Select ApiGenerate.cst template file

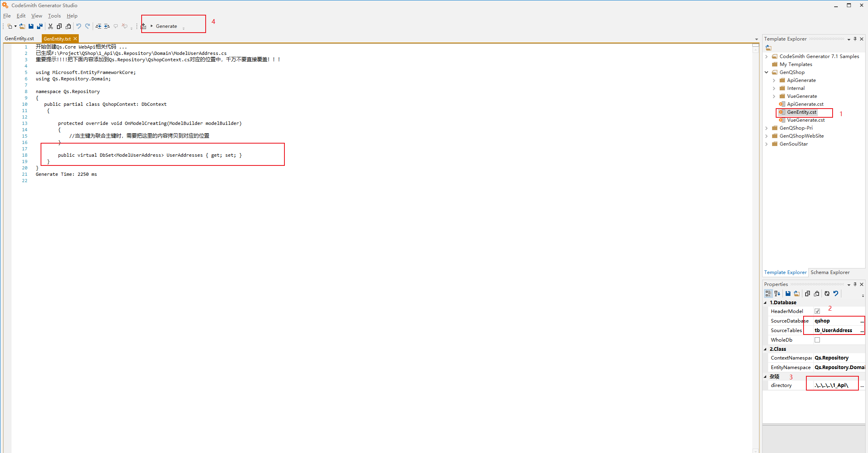coord(805,104)
